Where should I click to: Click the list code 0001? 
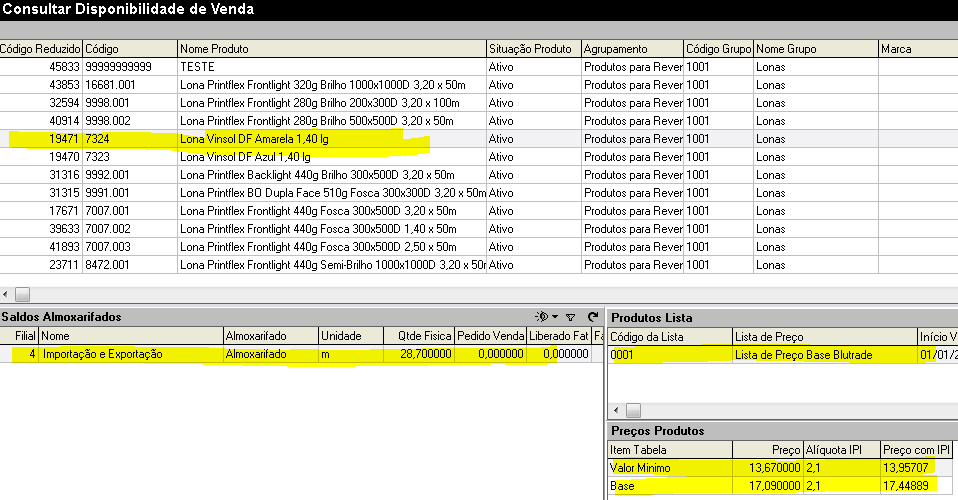coord(622,355)
